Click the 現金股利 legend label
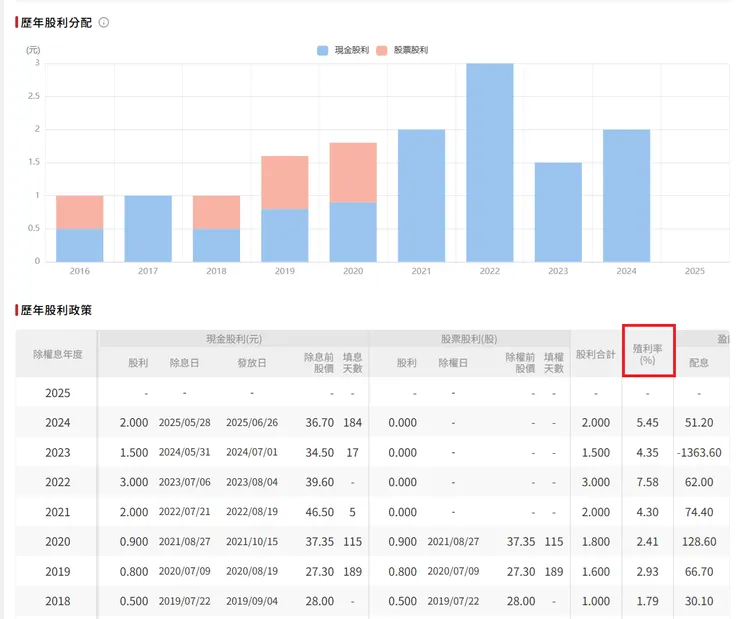This screenshot has width=740, height=619. (352, 50)
